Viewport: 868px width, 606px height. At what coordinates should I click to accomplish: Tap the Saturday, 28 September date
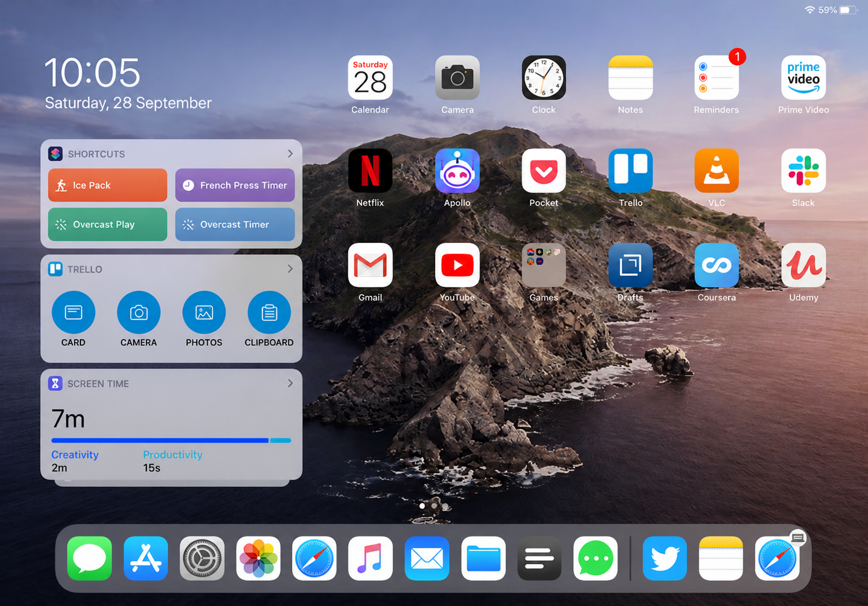[128, 103]
